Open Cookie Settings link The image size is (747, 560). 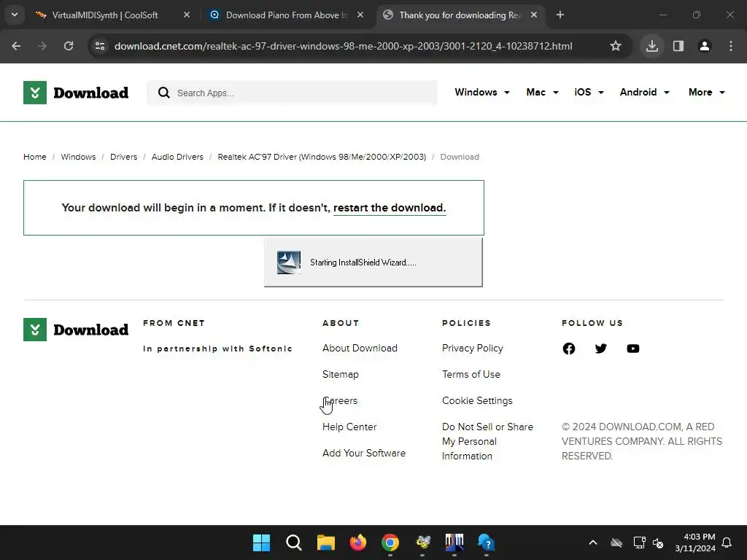tap(477, 400)
